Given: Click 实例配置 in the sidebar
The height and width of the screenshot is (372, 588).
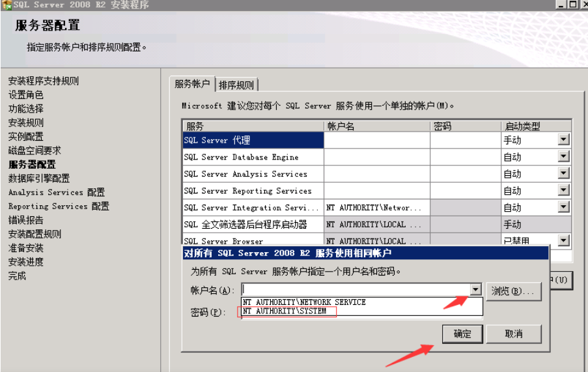Looking at the screenshot, I should (x=26, y=137).
